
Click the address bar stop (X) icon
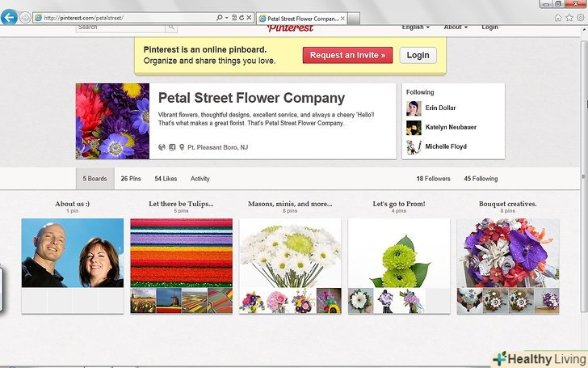[249, 18]
